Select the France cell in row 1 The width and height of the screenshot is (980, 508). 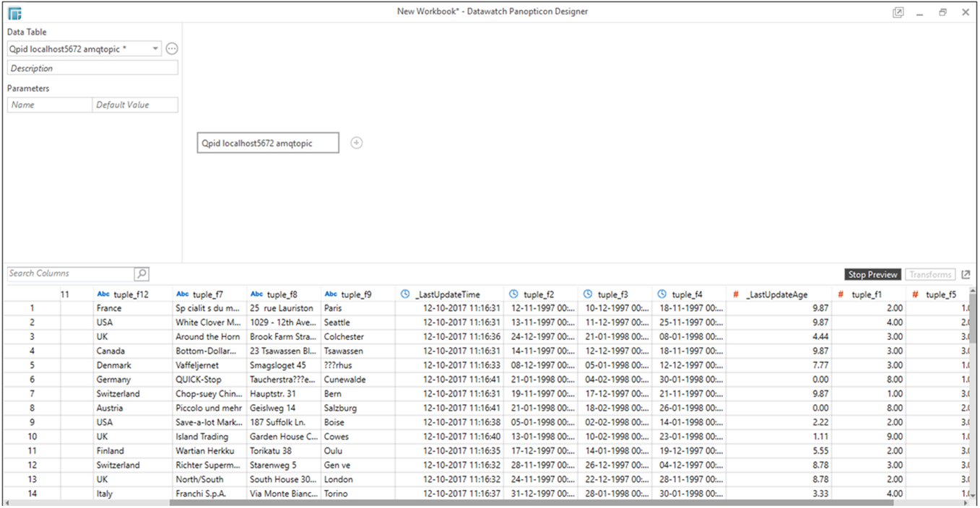[109, 308]
